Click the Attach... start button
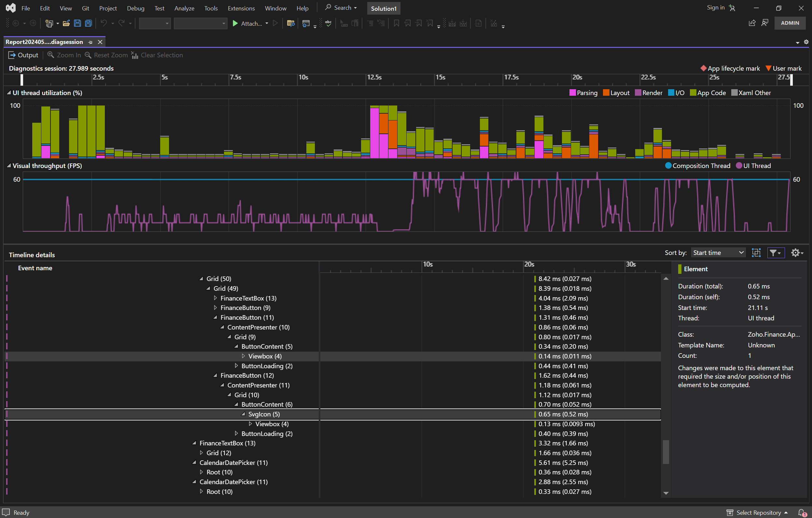The image size is (812, 518). 248,23
